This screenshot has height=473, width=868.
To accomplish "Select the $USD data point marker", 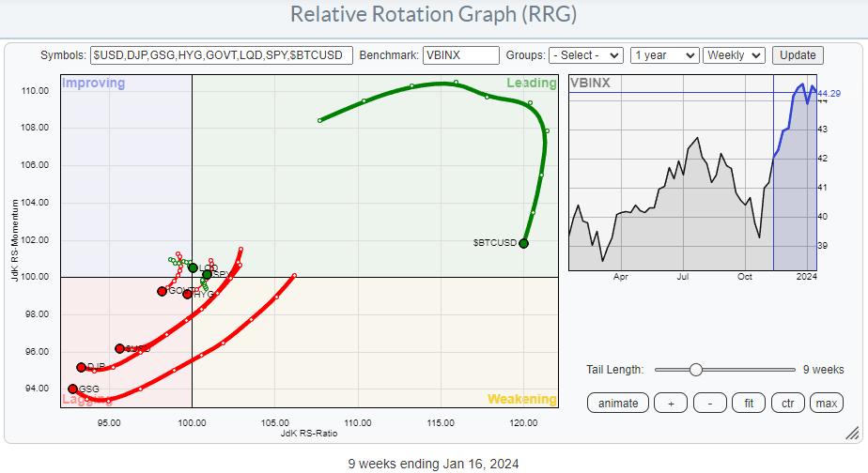I will 119,348.
